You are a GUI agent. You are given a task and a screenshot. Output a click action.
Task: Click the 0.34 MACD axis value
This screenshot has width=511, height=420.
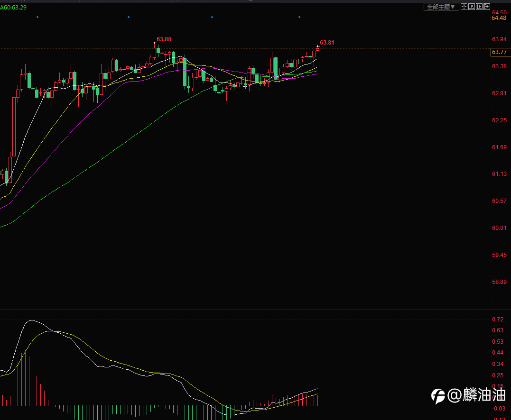(498, 364)
